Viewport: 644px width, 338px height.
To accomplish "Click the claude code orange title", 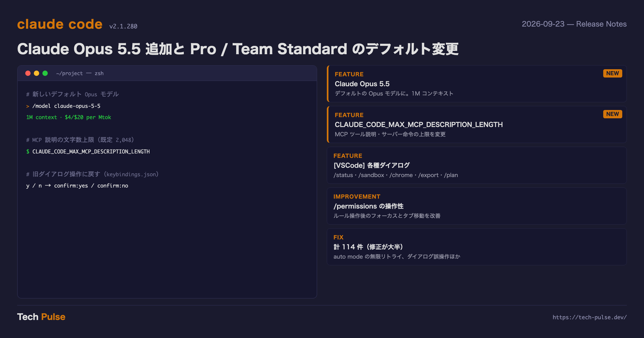I will pyautogui.click(x=60, y=24).
